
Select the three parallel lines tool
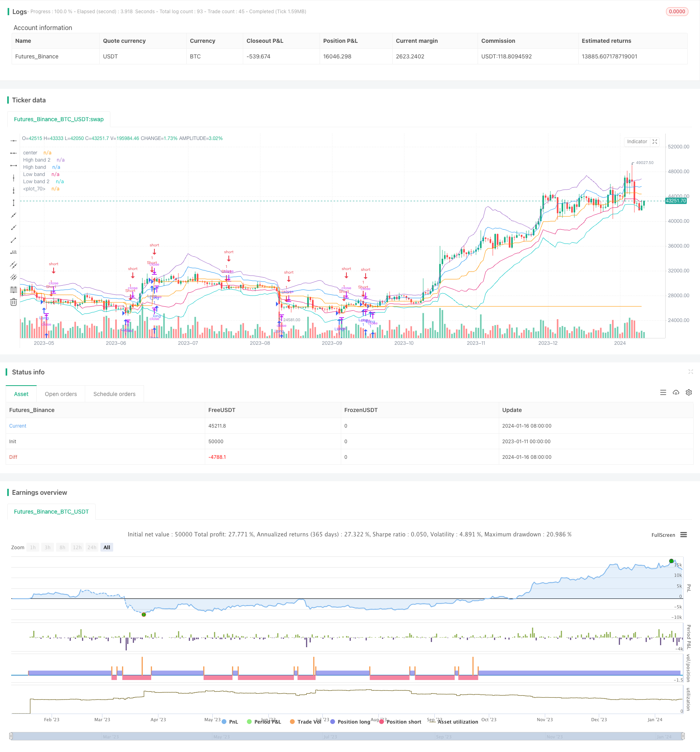(x=14, y=277)
